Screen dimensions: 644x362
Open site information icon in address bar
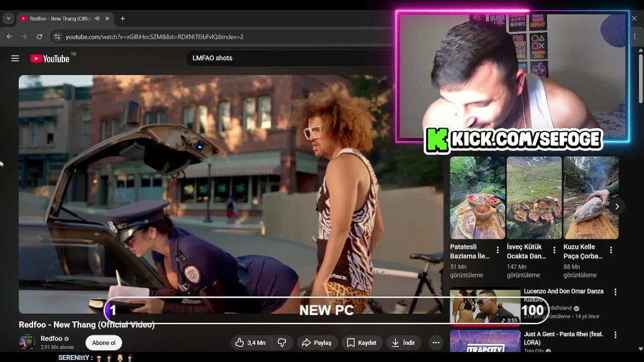(57, 37)
